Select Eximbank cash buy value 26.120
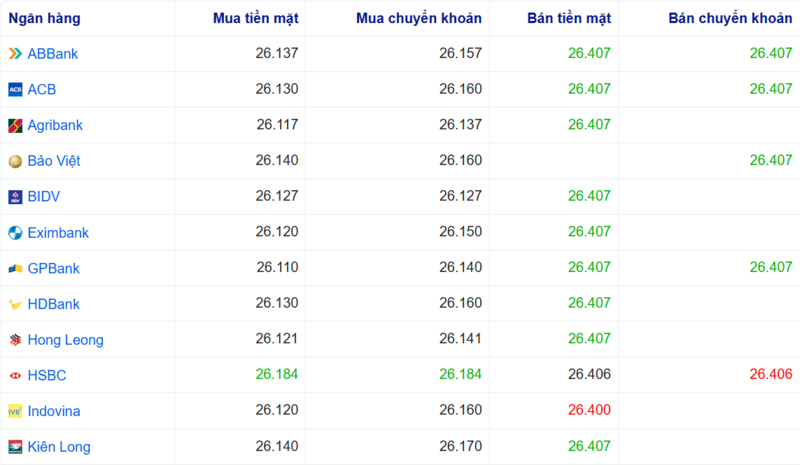 [x=277, y=232]
